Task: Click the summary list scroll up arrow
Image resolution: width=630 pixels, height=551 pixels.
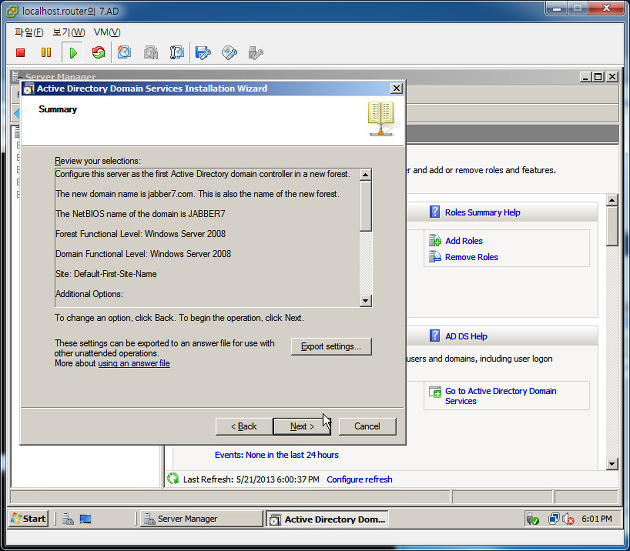Action: point(365,175)
